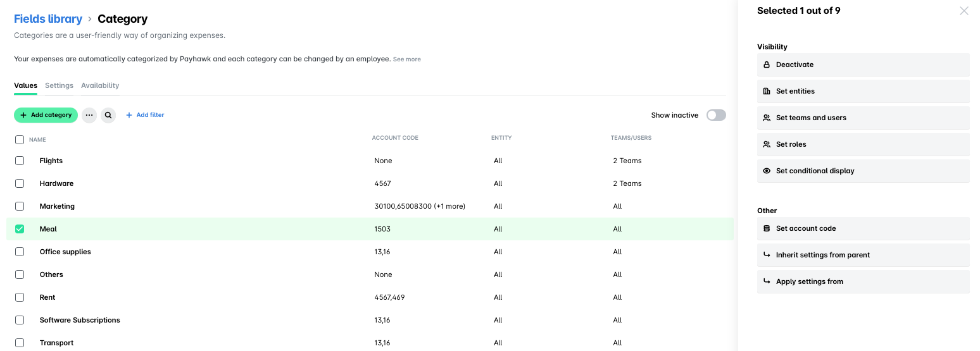Click the conditional display eye icon
The height and width of the screenshot is (351, 980).
coord(767,171)
